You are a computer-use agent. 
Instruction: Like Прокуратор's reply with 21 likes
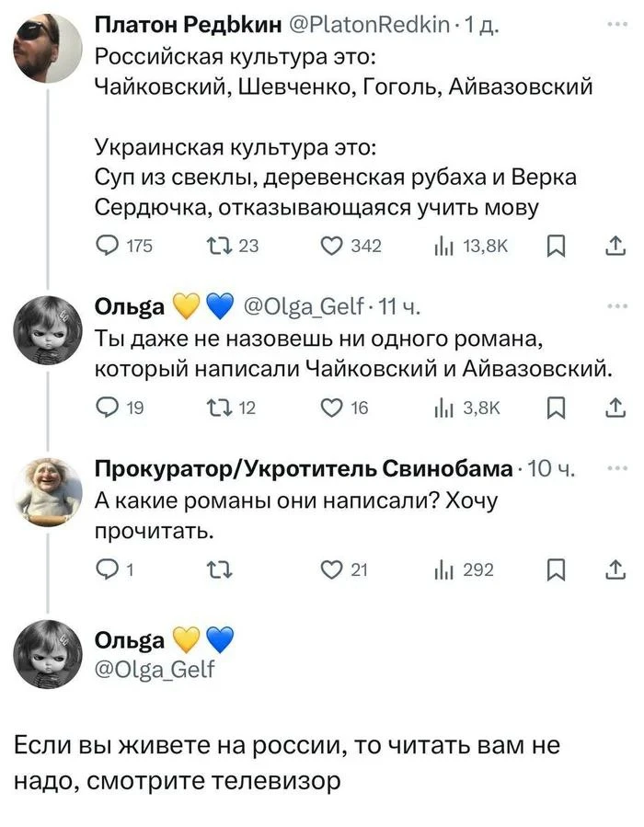328,570
